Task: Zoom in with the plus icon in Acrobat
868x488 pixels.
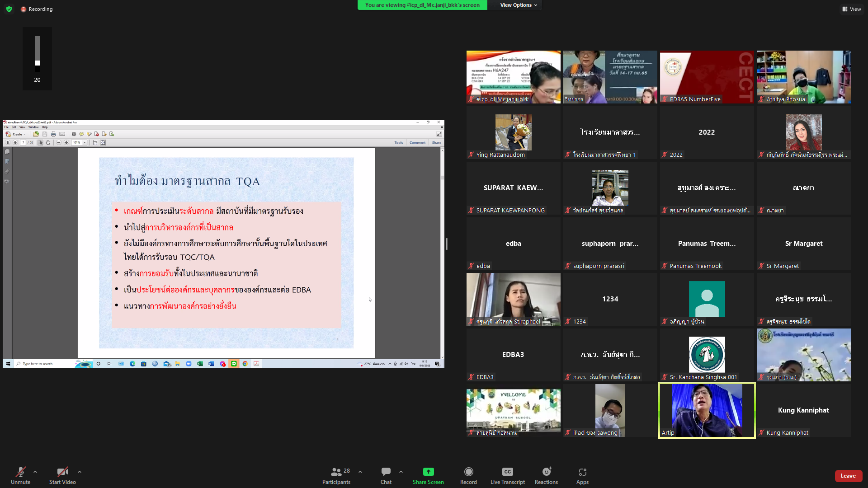Action: (x=66, y=142)
